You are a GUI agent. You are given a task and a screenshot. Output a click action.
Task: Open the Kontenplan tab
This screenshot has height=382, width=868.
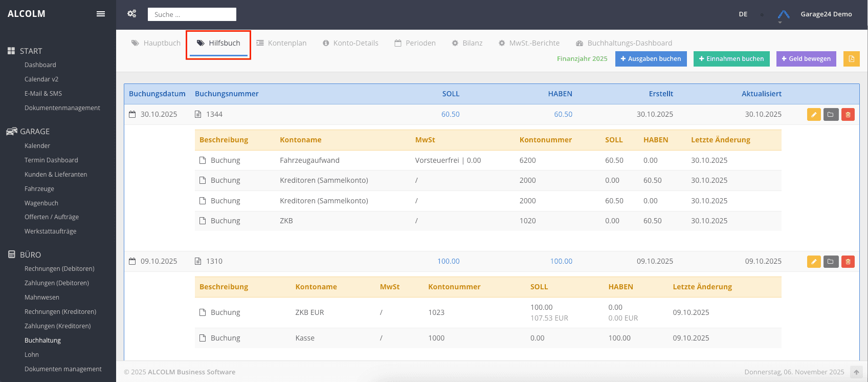click(281, 43)
